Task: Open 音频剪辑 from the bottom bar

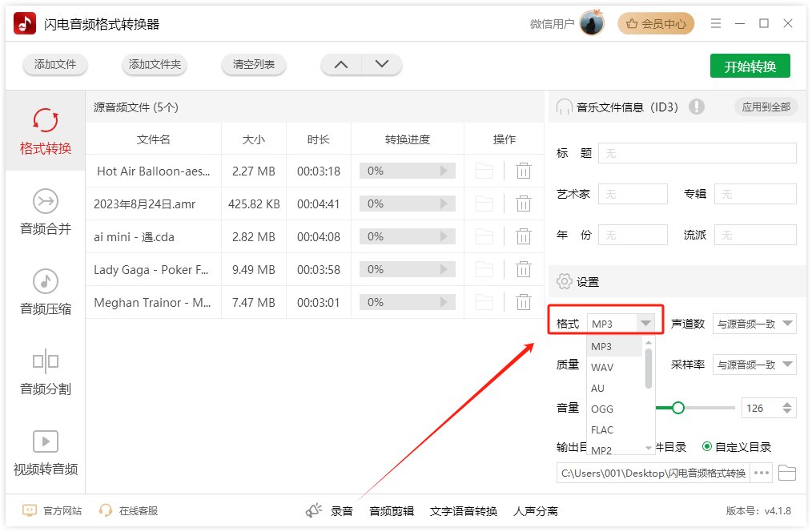Action: [392, 509]
